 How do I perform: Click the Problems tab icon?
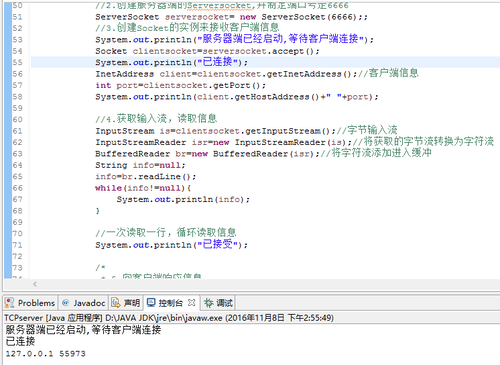pos(9,303)
